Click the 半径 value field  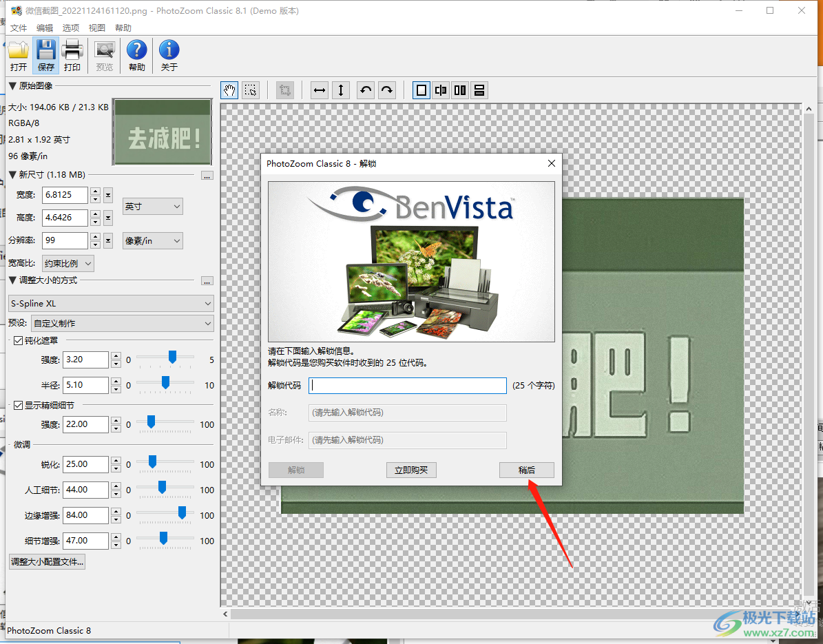[85, 385]
